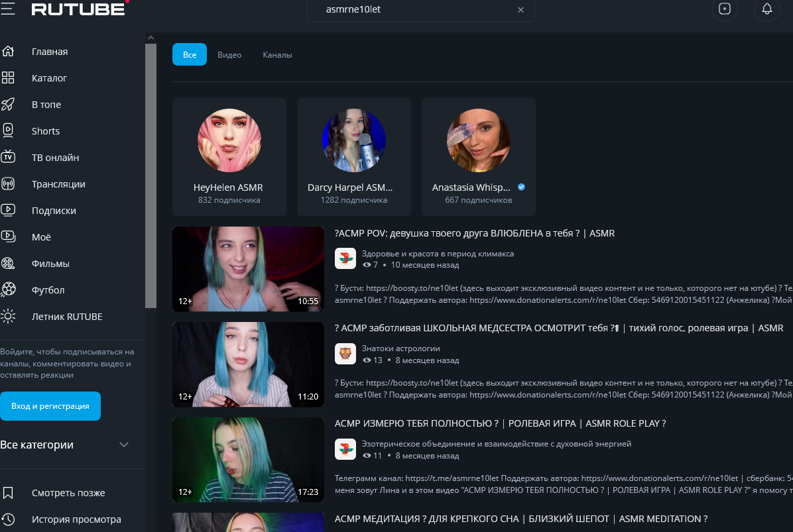Click Вход и регистрация button
Screen dimensions: 793x532
(50, 405)
